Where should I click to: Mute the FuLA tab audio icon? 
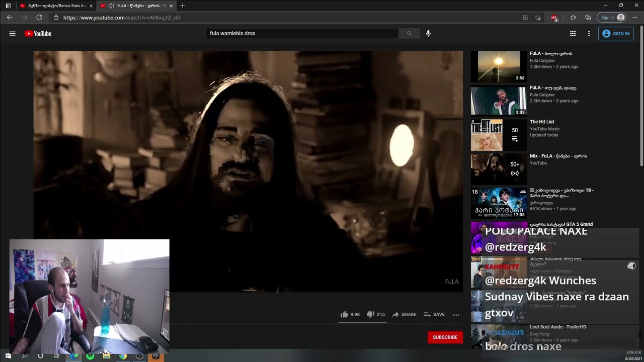tap(111, 6)
